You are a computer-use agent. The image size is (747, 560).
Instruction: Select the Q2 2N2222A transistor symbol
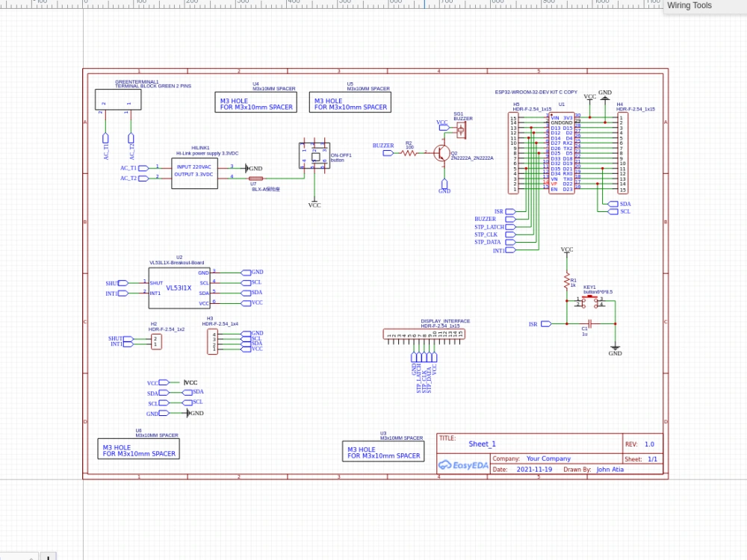pyautogui.click(x=441, y=153)
